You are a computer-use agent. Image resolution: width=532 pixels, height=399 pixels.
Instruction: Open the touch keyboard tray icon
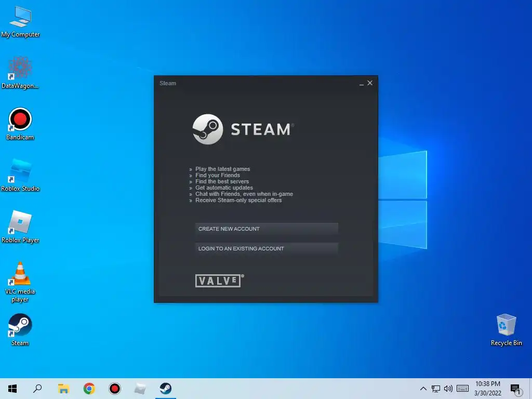[x=462, y=389]
